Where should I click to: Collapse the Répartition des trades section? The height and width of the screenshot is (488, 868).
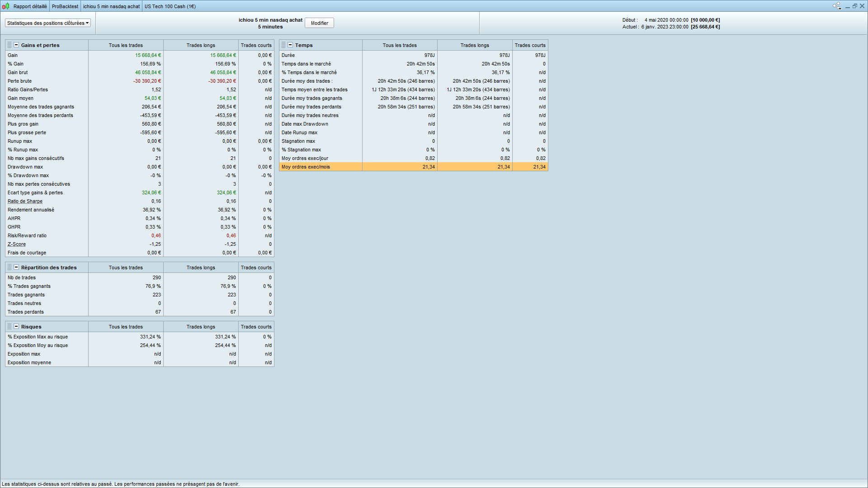click(x=16, y=267)
